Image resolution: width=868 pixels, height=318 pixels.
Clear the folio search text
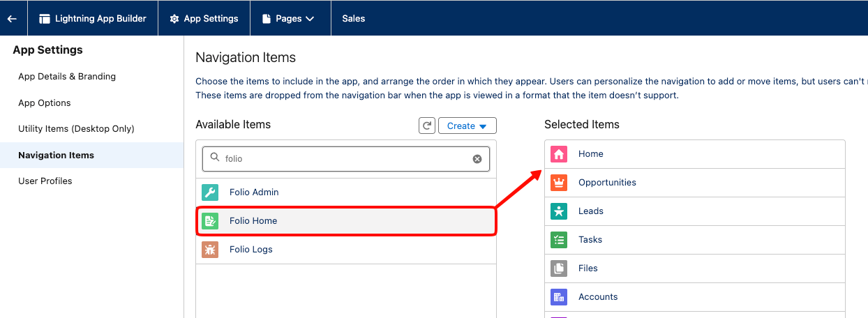click(477, 159)
